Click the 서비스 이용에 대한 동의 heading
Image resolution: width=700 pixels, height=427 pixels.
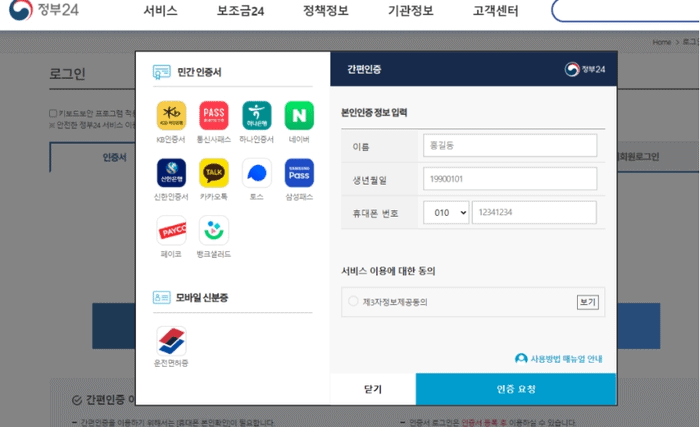coord(388,271)
